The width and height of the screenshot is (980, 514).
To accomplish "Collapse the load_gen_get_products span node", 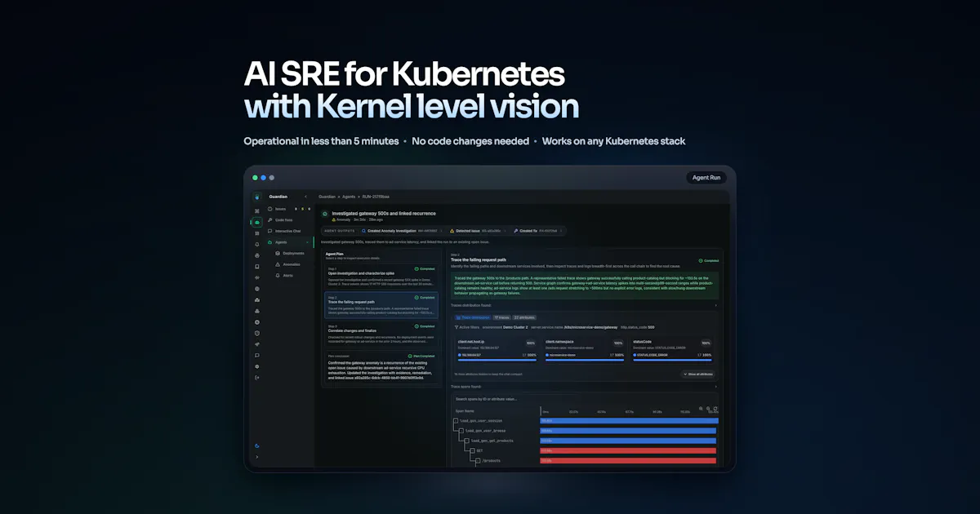I will [x=467, y=441].
